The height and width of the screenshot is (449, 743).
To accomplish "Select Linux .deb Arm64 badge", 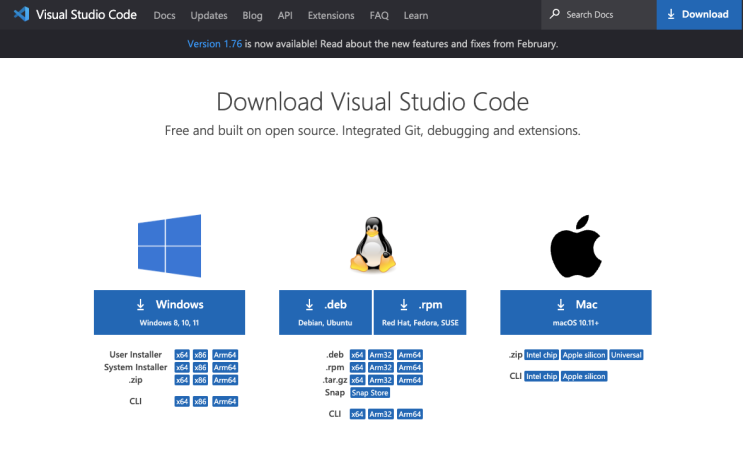I will [x=410, y=355].
